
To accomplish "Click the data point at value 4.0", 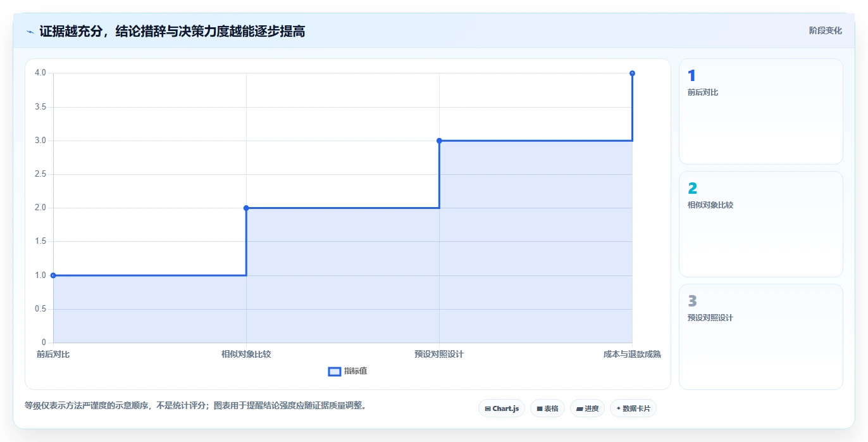I will 632,73.
